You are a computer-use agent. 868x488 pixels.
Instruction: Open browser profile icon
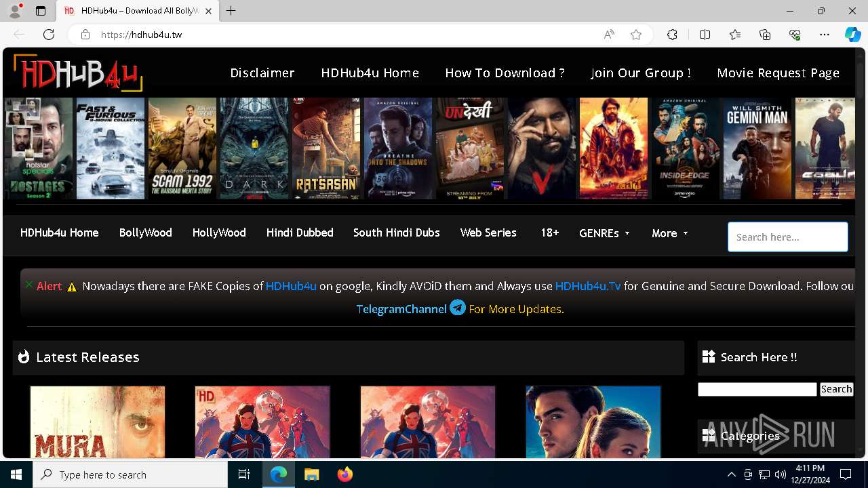click(14, 11)
